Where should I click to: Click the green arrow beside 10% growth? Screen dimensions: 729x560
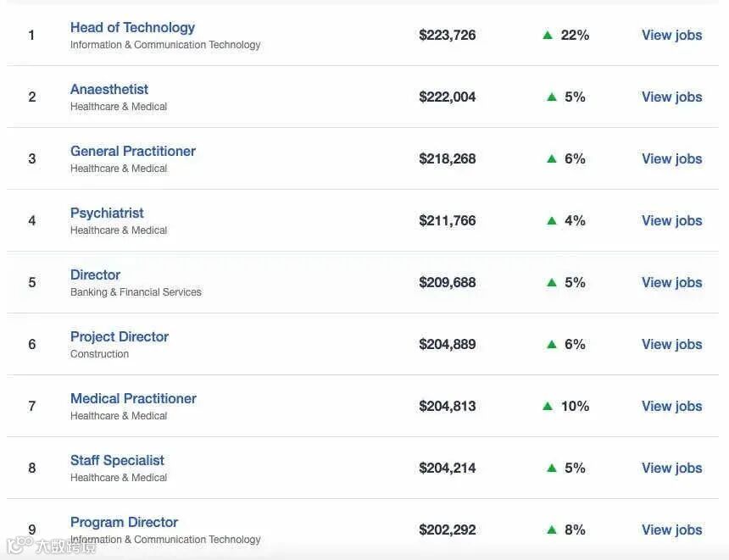(x=548, y=407)
